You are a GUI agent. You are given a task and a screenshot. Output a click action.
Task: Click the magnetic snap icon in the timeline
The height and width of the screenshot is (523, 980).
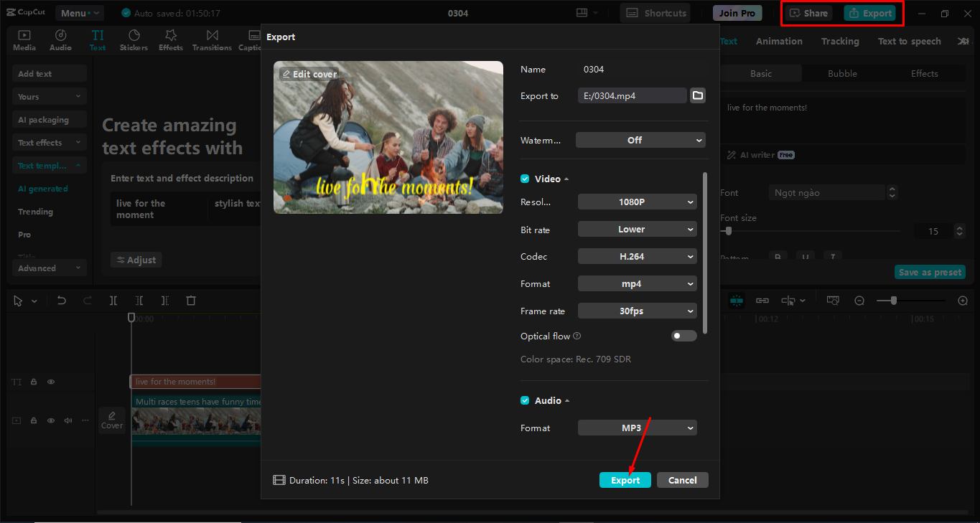737,300
